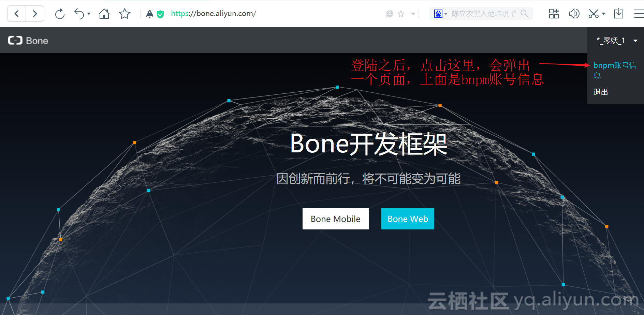Click the *_零妖_1 account name
The width and height of the screenshot is (644, 315).
point(611,41)
